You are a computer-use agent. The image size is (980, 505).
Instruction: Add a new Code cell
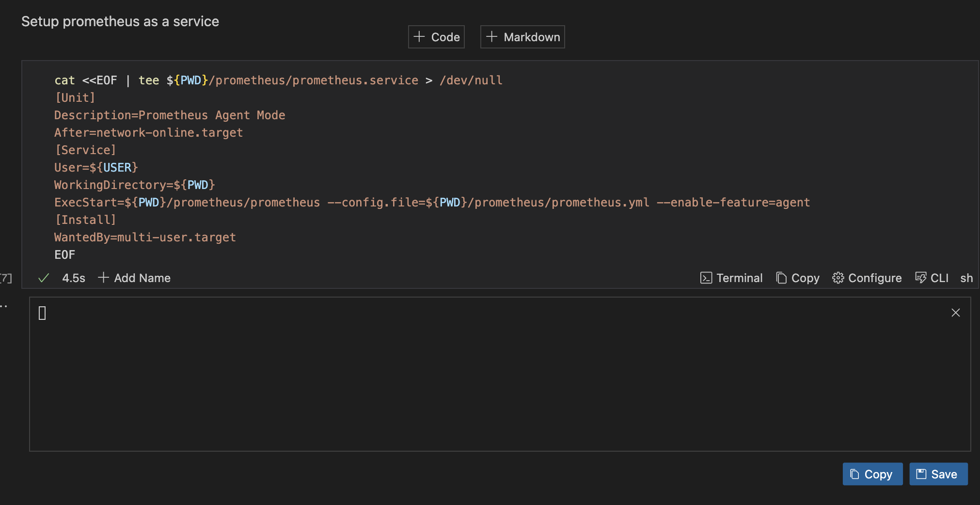[x=436, y=37]
